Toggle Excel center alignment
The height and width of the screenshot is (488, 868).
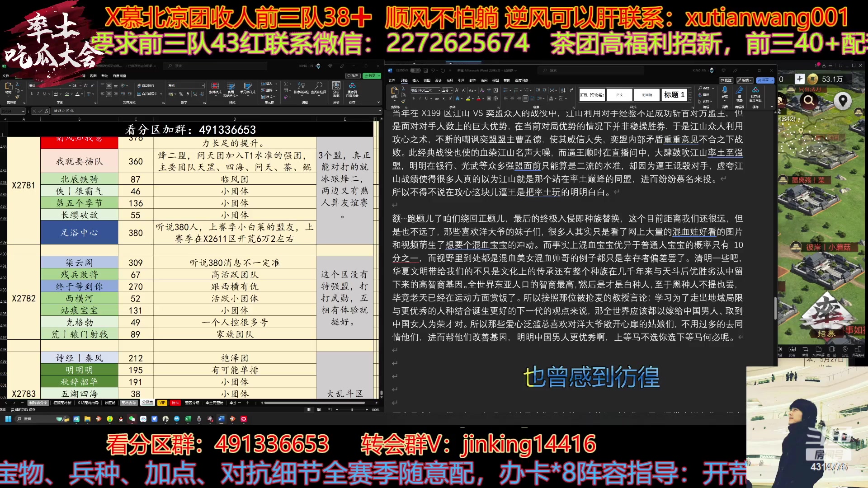click(109, 94)
